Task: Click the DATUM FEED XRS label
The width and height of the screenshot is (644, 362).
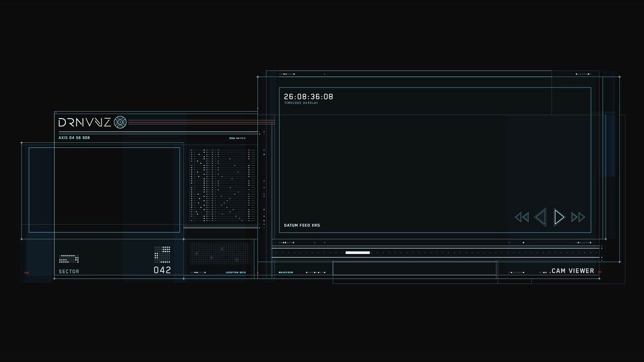Action: coord(302,225)
